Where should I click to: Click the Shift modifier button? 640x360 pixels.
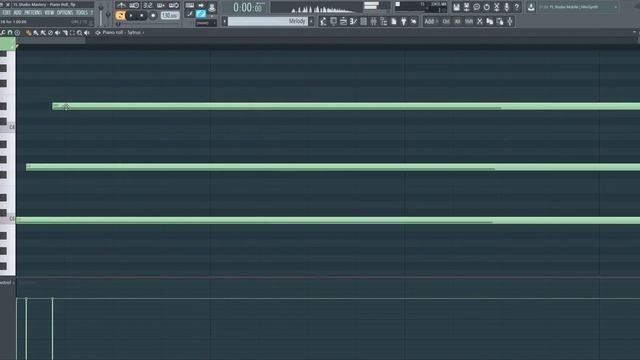(469, 21)
